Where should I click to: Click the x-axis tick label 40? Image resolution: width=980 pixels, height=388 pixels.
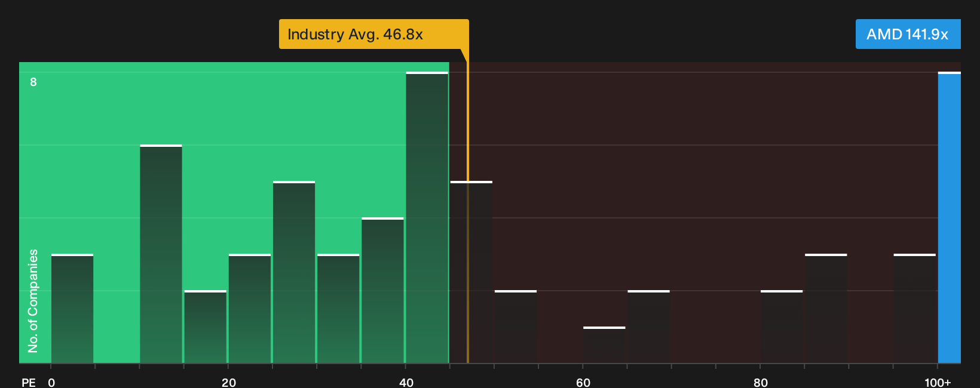coord(406,382)
